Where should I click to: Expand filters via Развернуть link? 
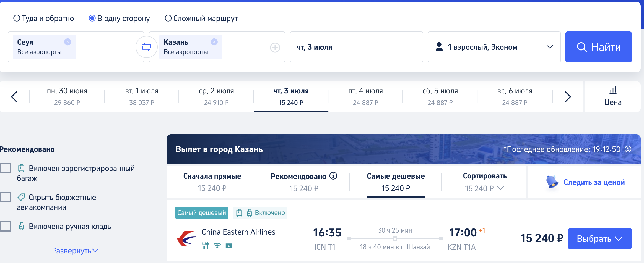[75, 251]
